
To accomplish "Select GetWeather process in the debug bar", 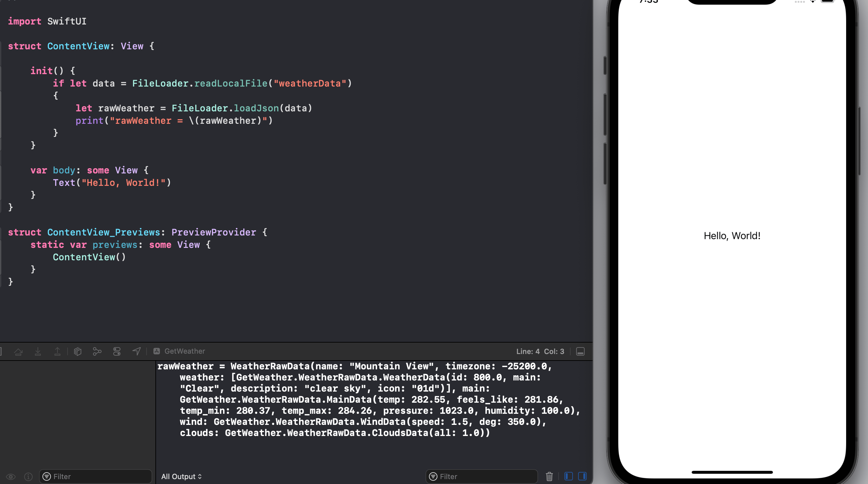I will point(184,351).
